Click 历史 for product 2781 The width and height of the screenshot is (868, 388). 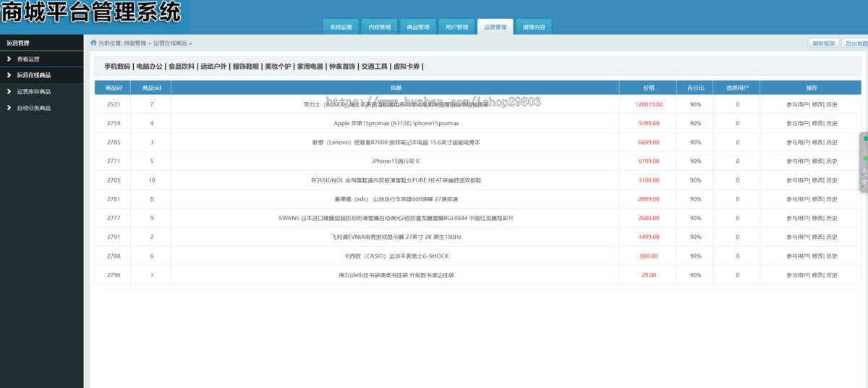pos(831,198)
